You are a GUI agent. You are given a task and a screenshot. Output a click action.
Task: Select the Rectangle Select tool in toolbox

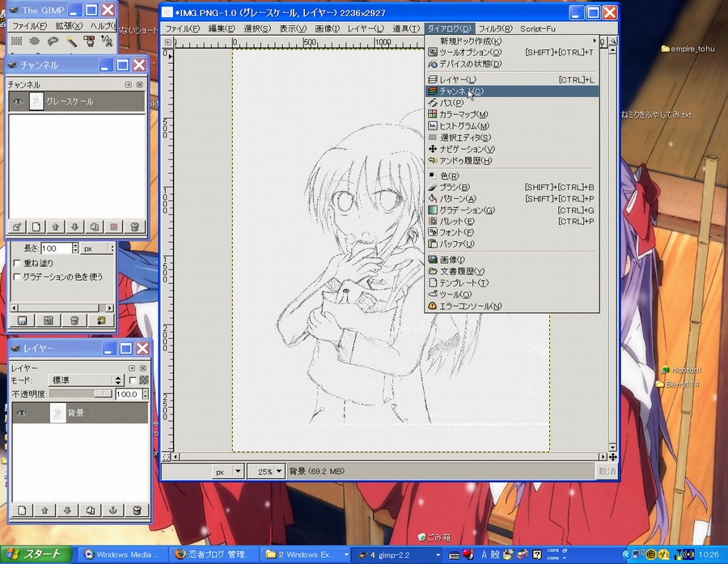(17, 41)
